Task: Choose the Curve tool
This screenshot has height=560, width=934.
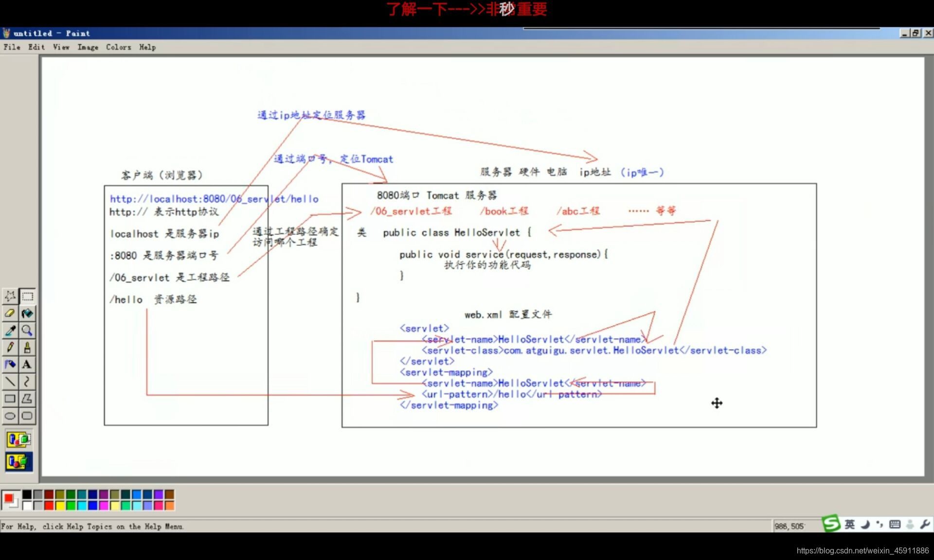Action: pyautogui.click(x=27, y=382)
